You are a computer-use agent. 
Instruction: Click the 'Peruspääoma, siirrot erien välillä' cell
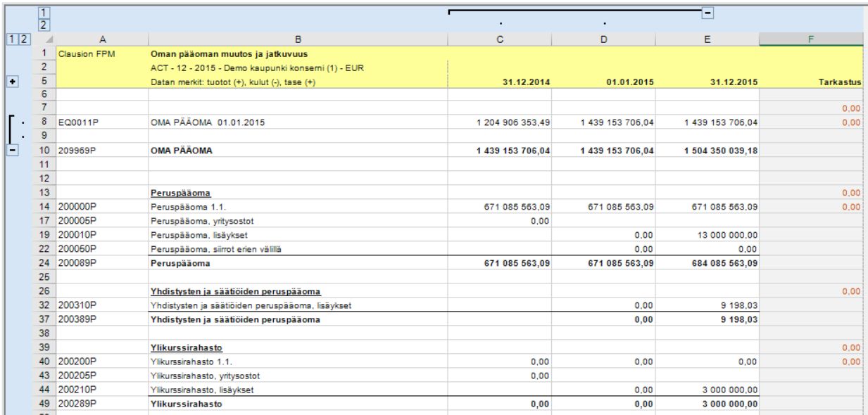[x=298, y=248]
